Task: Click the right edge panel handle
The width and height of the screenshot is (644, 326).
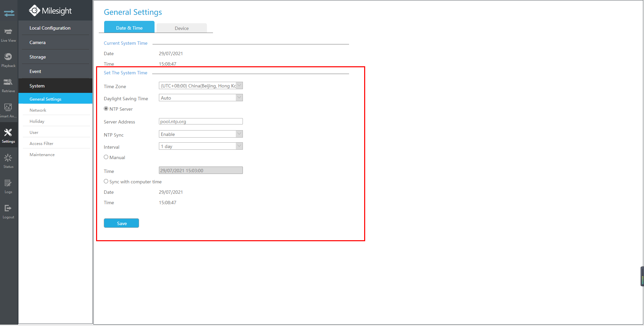Action: 642,276
